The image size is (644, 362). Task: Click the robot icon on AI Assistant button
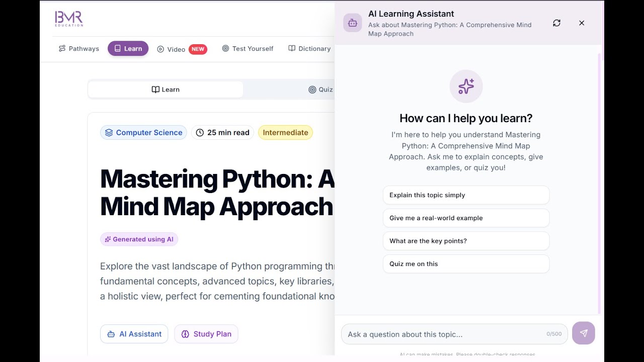pyautogui.click(x=111, y=334)
